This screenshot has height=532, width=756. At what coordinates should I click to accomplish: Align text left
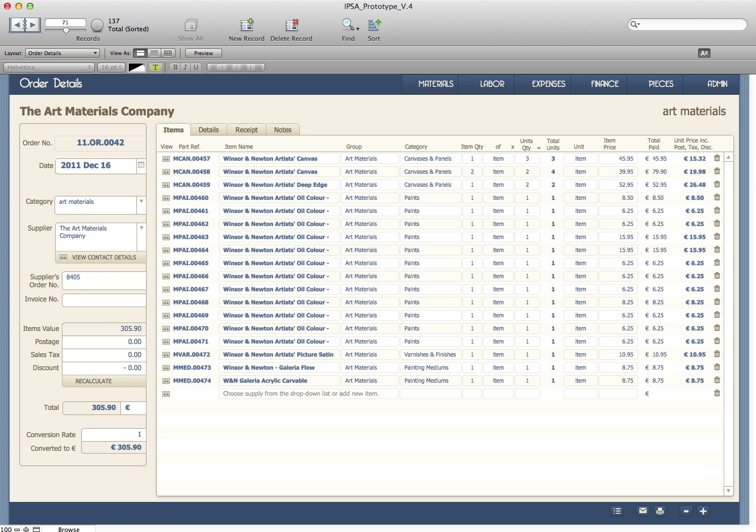214,68
